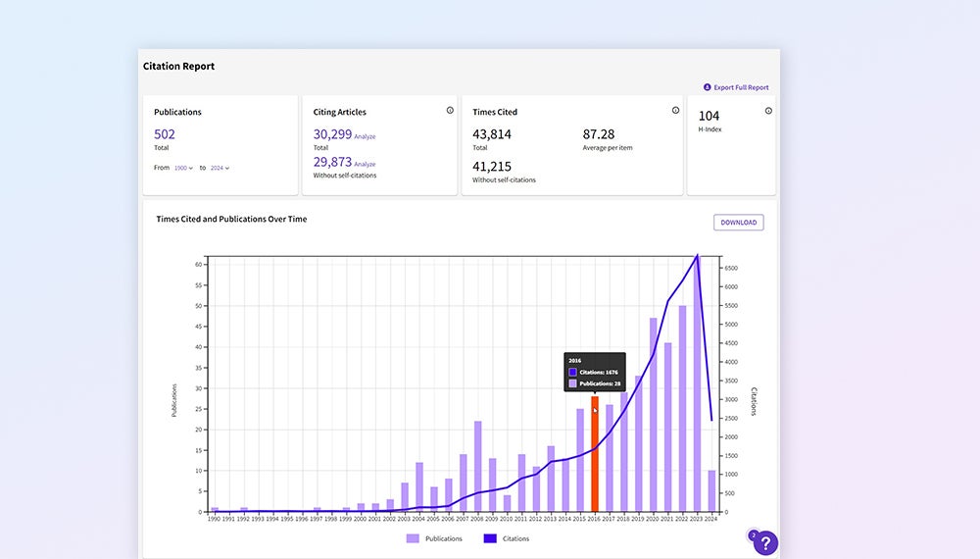Select the short 2024 publications bar

click(x=711, y=491)
